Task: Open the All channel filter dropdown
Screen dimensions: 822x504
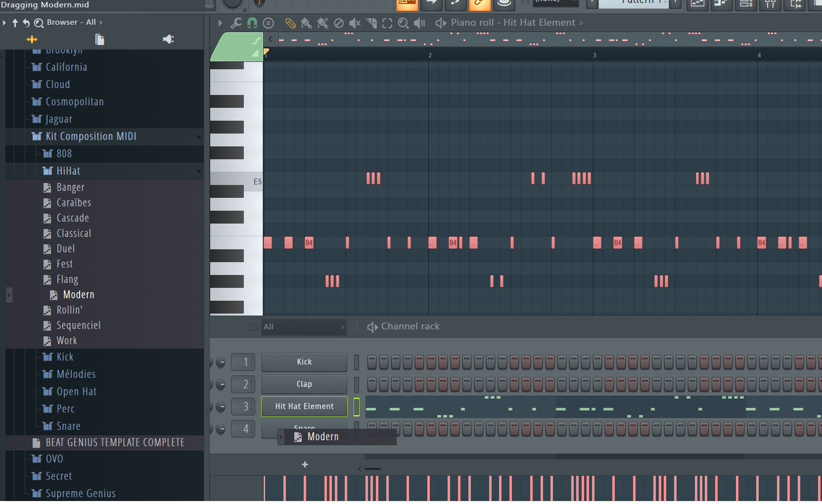Action: (x=304, y=327)
